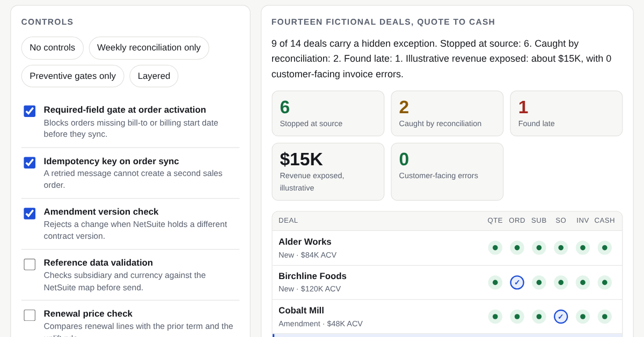Choose Weekly reconciliation only preset

click(149, 48)
